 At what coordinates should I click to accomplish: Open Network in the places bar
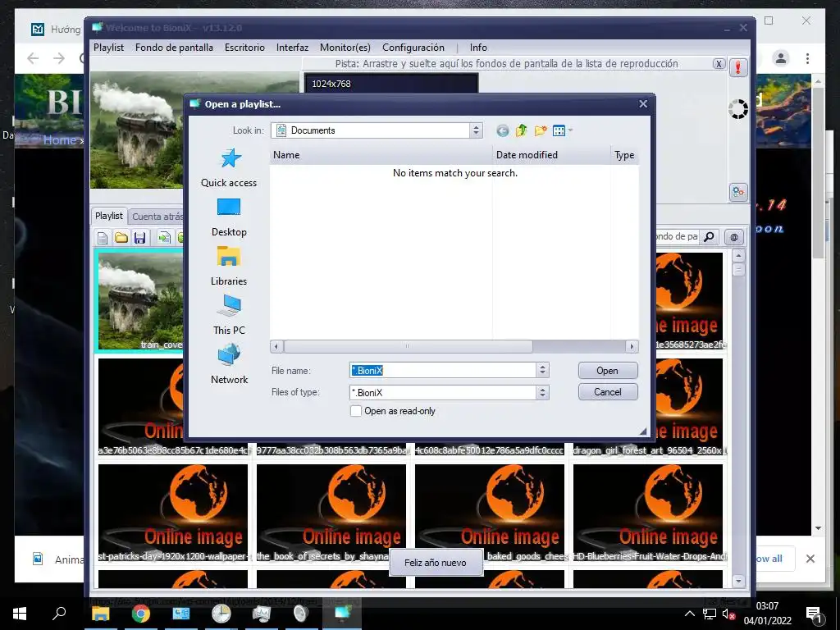click(x=229, y=365)
